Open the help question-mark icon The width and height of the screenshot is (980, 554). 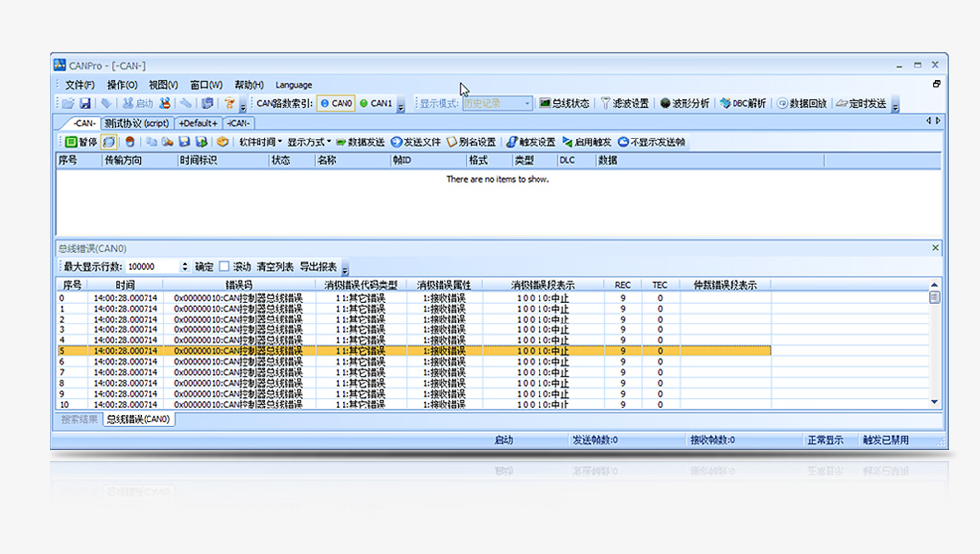229,103
